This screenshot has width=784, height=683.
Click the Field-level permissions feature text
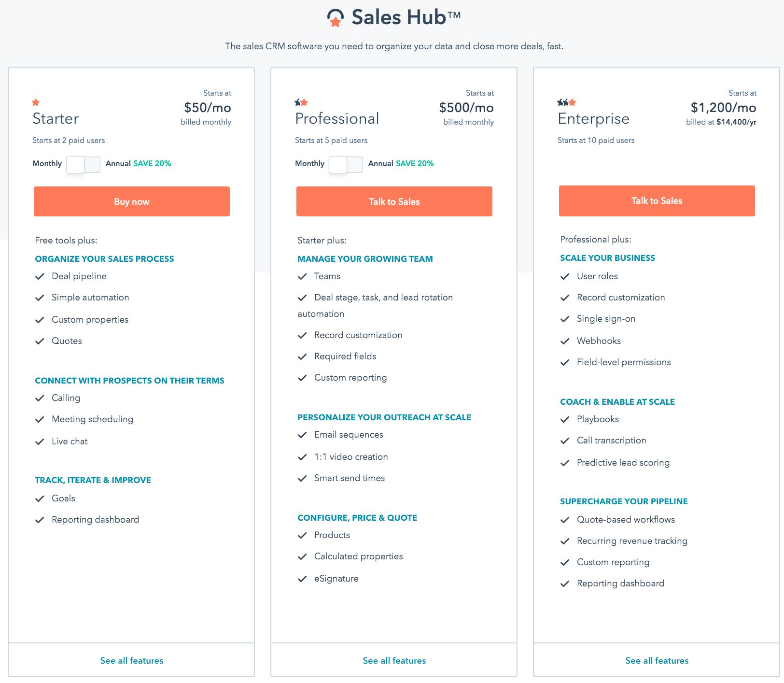click(x=624, y=362)
